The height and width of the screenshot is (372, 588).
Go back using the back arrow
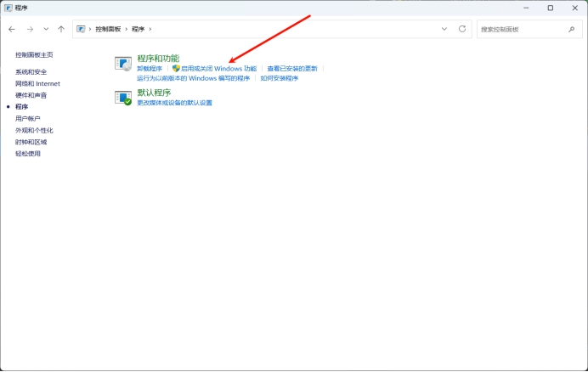pyautogui.click(x=12, y=29)
